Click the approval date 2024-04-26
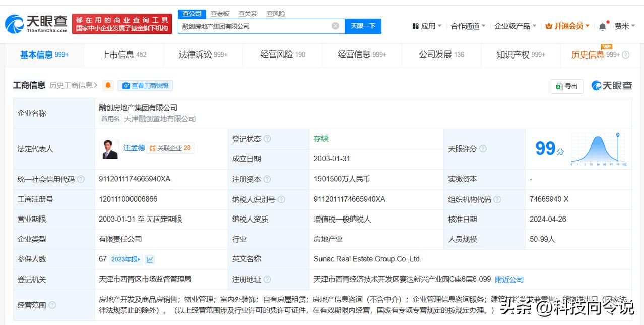Screen dimensions: 644x325 548,220
